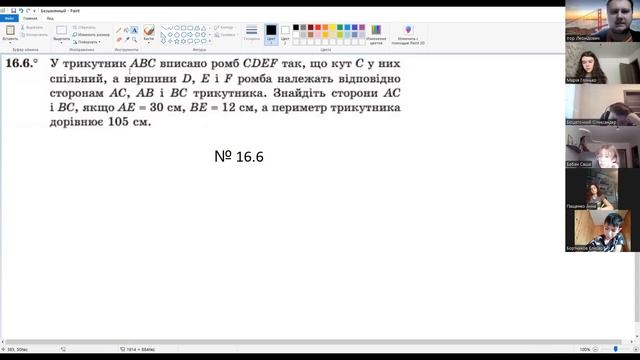Open the Повернуть rotate dropdown

tap(87, 42)
